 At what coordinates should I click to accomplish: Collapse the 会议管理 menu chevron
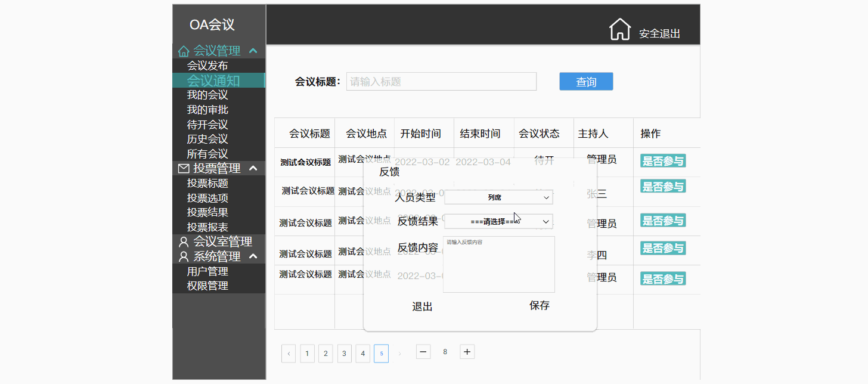pos(253,51)
